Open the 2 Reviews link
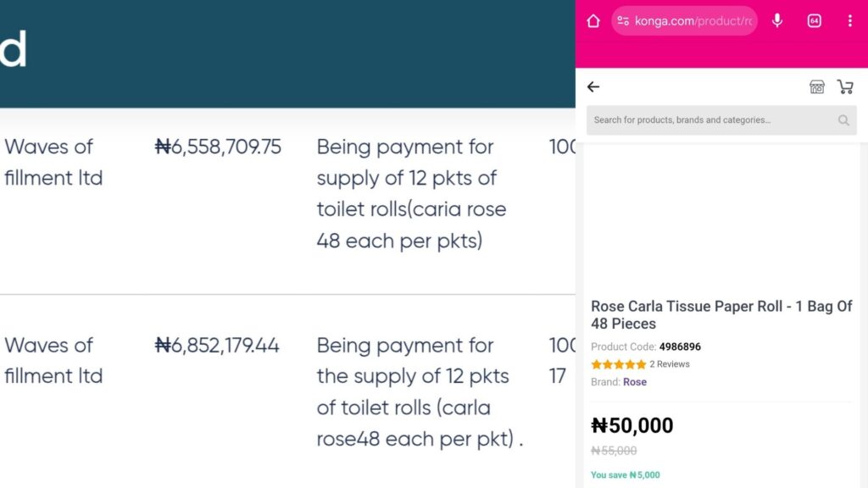 tap(670, 364)
